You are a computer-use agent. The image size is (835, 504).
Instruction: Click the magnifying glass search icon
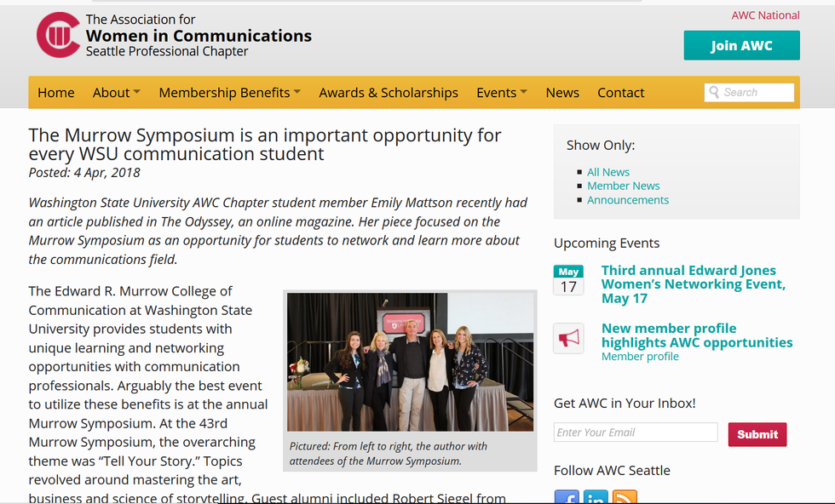[713, 92]
